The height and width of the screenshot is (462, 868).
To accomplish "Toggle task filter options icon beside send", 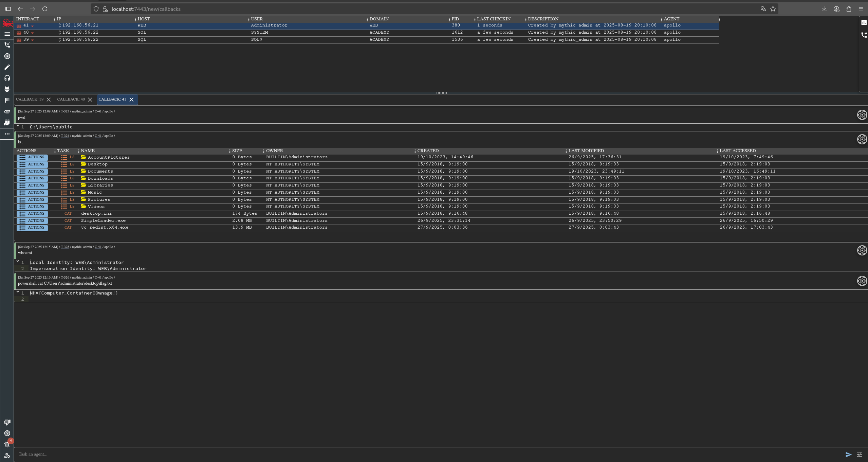I will click(860, 455).
